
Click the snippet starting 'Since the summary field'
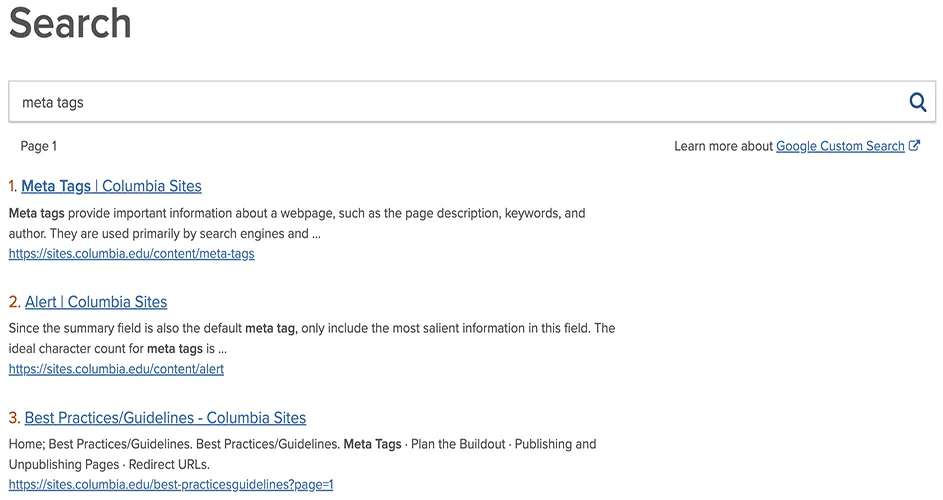click(312, 338)
